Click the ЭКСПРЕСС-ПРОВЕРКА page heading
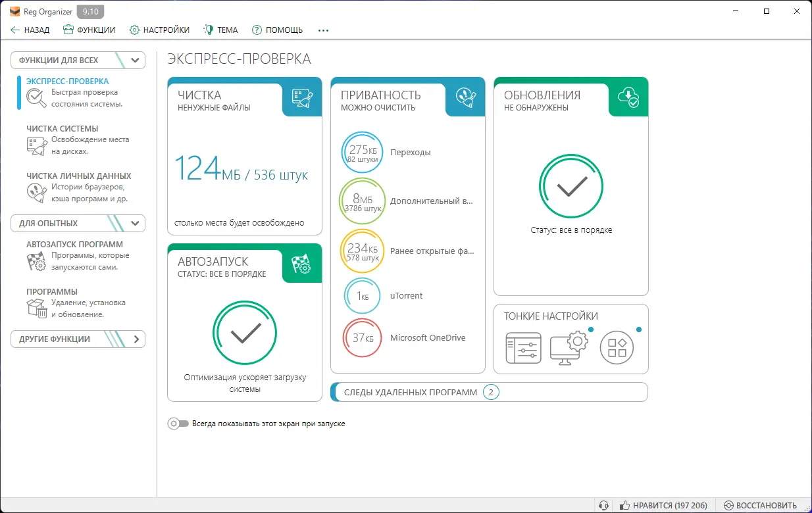The height and width of the screenshot is (513, 812). pyautogui.click(x=240, y=59)
